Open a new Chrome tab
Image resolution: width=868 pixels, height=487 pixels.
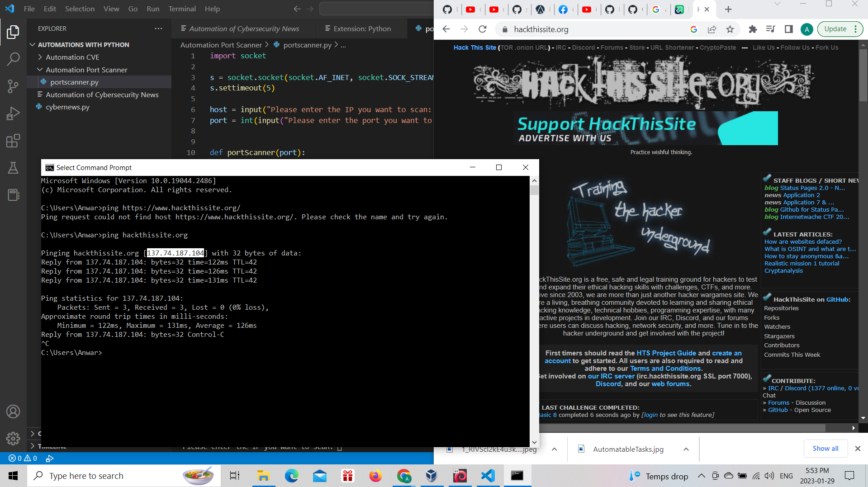(x=728, y=9)
